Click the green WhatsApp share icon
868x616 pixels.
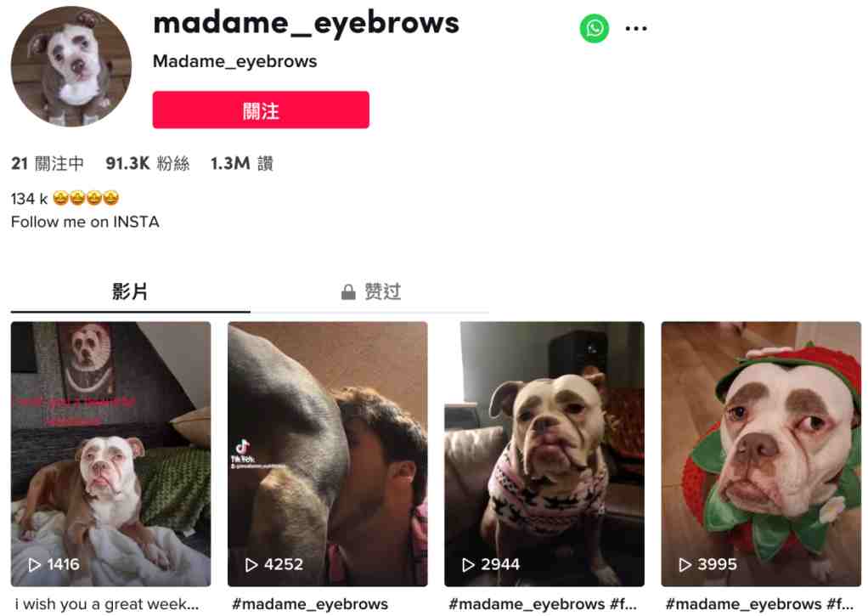pos(594,28)
